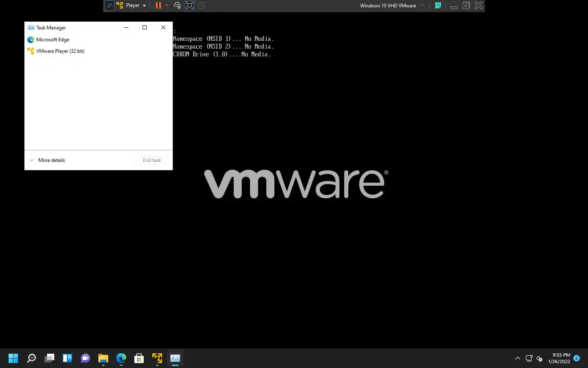Viewport: 588px width, 368px height.
Task: Click the End task button
Action: click(x=152, y=160)
